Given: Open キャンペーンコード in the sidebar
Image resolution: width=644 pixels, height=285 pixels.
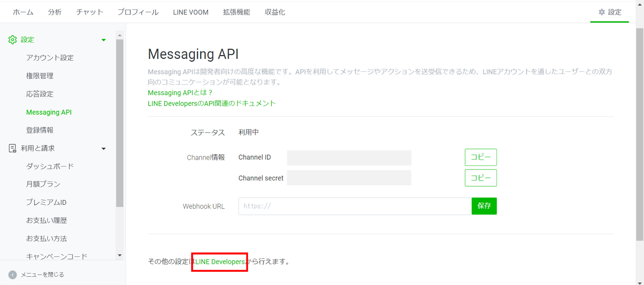Looking at the screenshot, I should (x=57, y=256).
